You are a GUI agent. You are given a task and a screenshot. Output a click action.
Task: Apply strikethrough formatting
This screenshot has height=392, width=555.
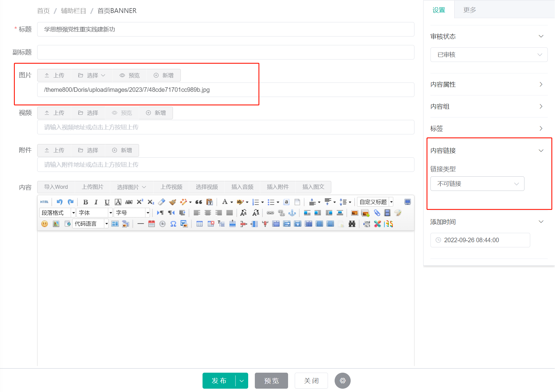coord(129,202)
